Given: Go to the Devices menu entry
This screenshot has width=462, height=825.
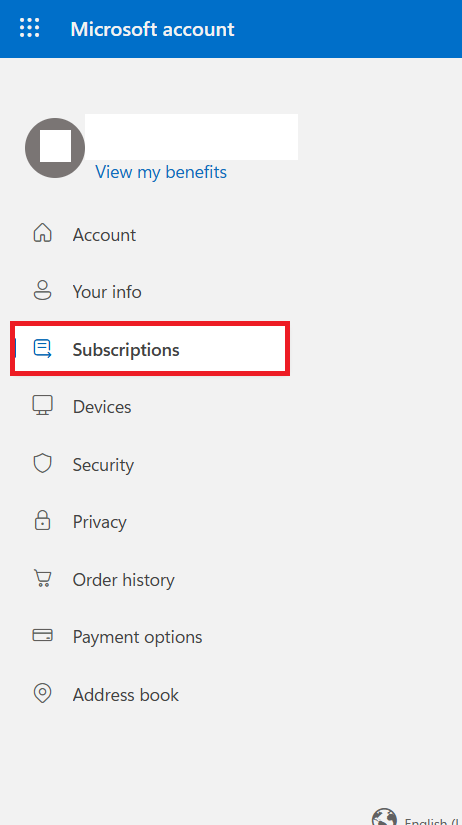Looking at the screenshot, I should [102, 407].
